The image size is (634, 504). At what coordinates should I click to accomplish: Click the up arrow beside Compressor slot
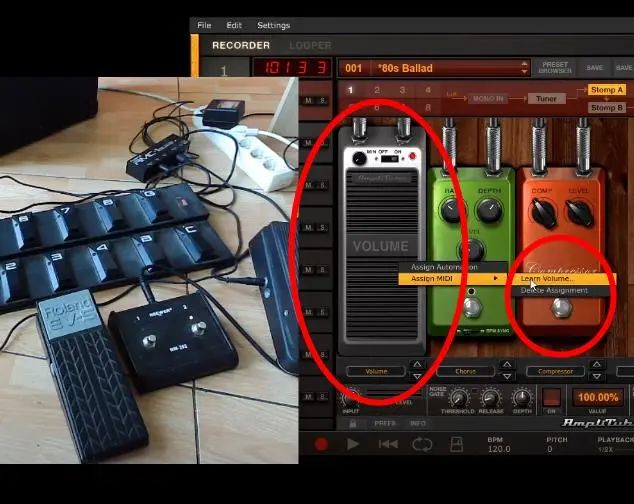[597, 364]
